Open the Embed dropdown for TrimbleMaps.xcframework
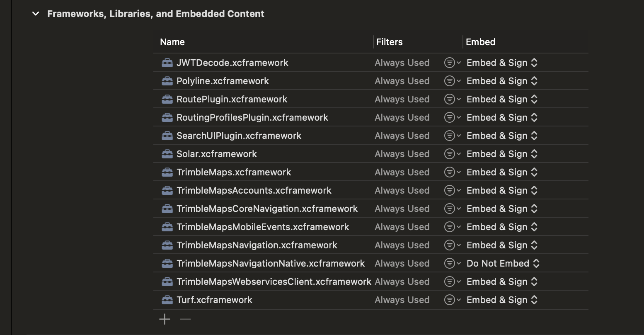Viewport: 644px width, 335px height. coord(502,172)
